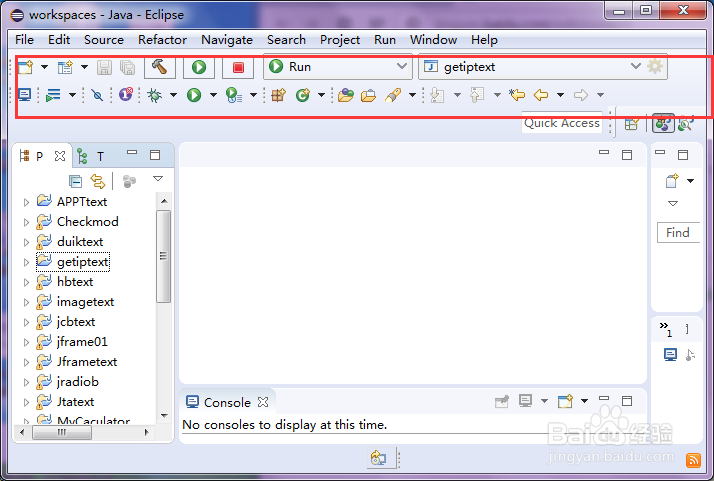Expand the Checkmod project node
714x481 pixels.
click(26, 222)
